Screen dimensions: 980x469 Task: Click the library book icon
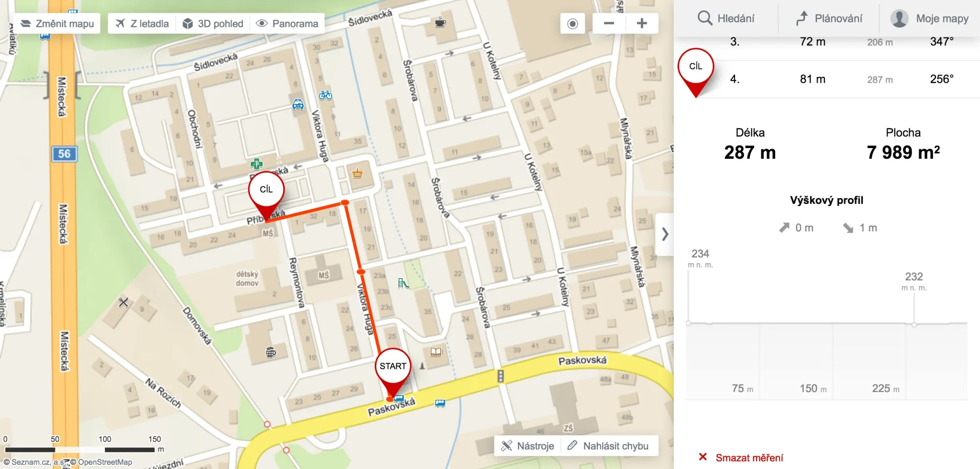click(436, 351)
